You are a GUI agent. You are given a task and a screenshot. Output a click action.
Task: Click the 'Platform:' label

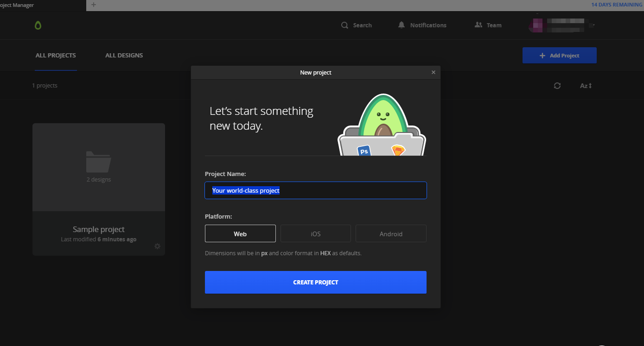point(218,216)
